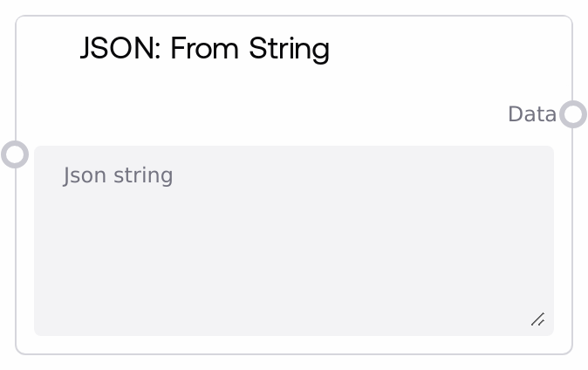
Task: Select the Json string input connector circle
Action: [15, 154]
